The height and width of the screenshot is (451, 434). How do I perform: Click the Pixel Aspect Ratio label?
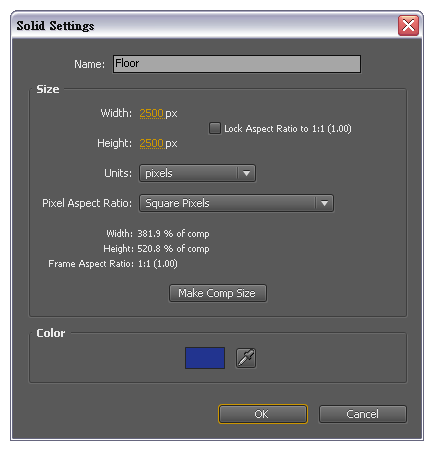[87, 203]
